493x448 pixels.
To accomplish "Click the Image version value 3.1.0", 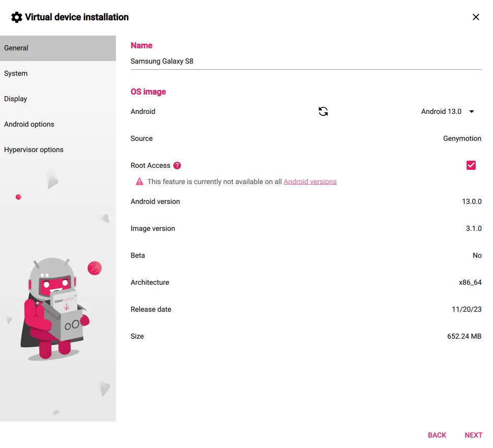I will click(x=474, y=228).
